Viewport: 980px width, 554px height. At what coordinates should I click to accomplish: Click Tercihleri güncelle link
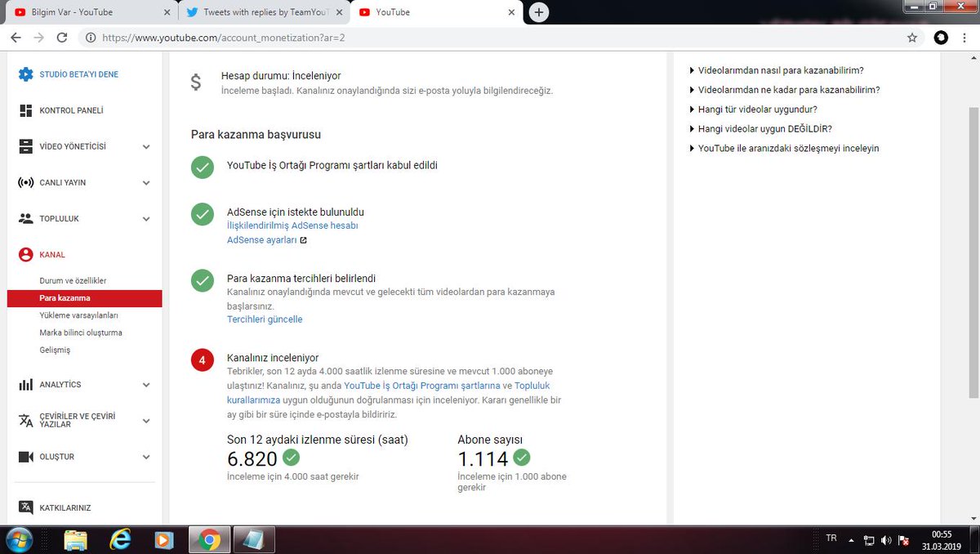click(x=265, y=319)
